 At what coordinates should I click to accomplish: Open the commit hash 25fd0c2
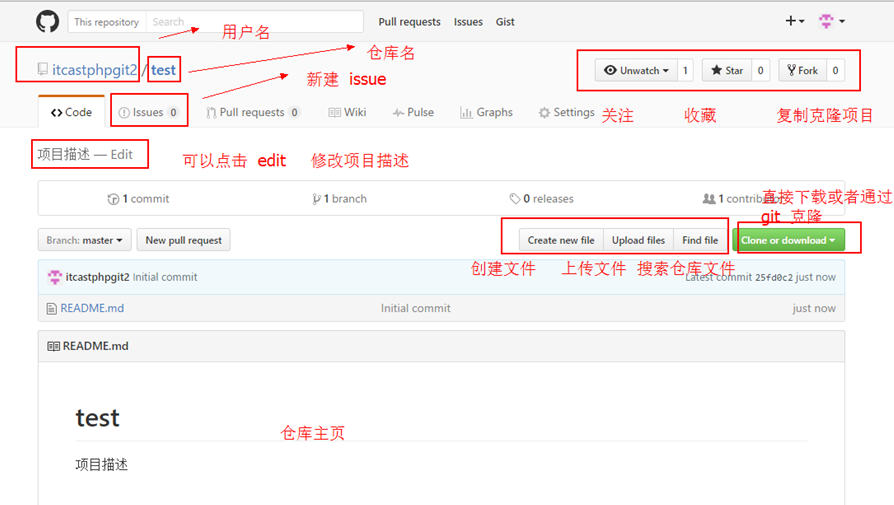coord(774,278)
